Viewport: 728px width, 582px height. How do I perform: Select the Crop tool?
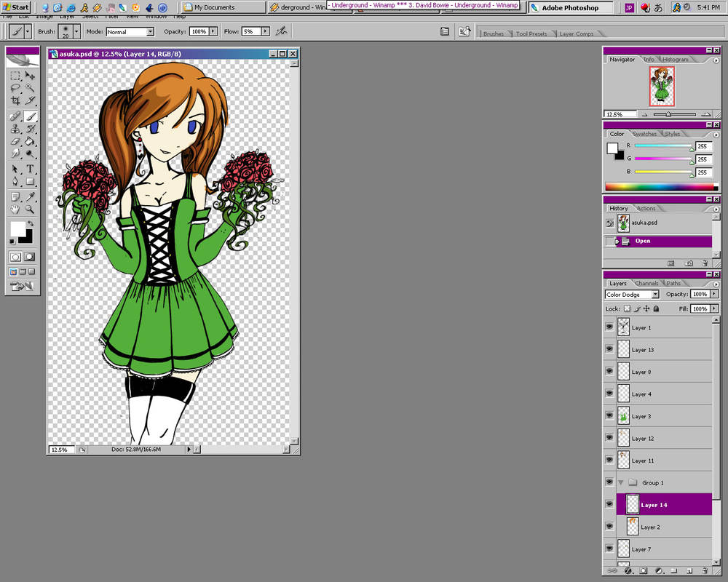click(15, 100)
